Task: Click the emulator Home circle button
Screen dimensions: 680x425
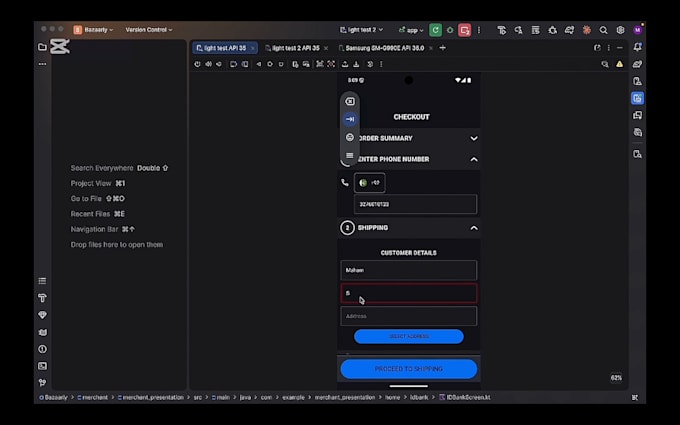Action: click(x=270, y=64)
